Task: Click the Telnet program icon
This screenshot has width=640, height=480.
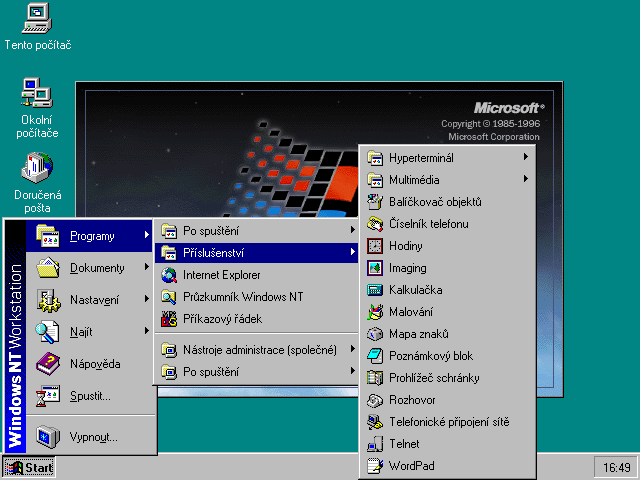Action: [x=376, y=444]
